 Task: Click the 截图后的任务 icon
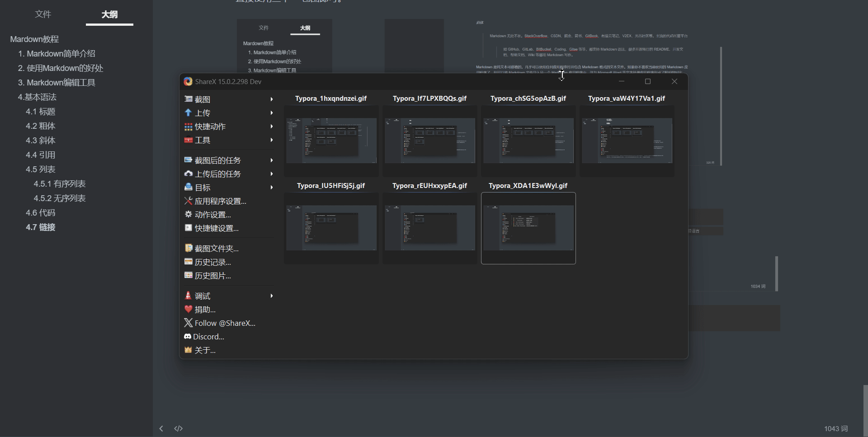click(189, 160)
